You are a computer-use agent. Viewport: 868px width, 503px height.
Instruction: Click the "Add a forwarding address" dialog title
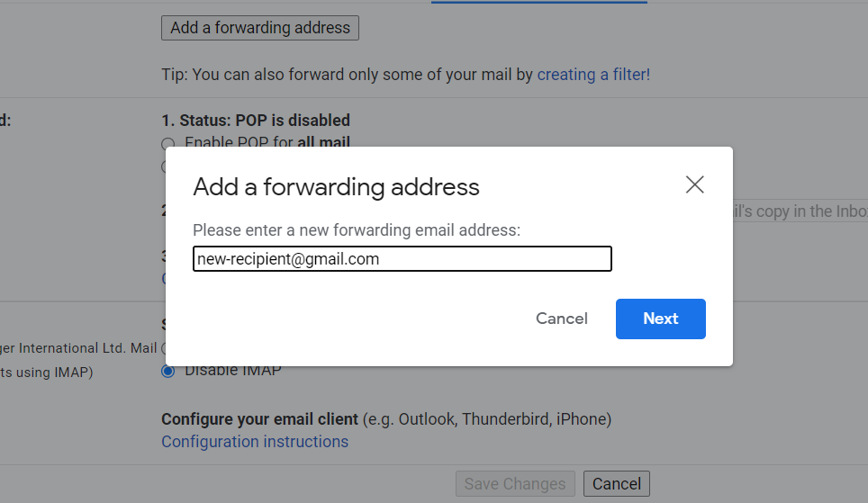coord(336,187)
